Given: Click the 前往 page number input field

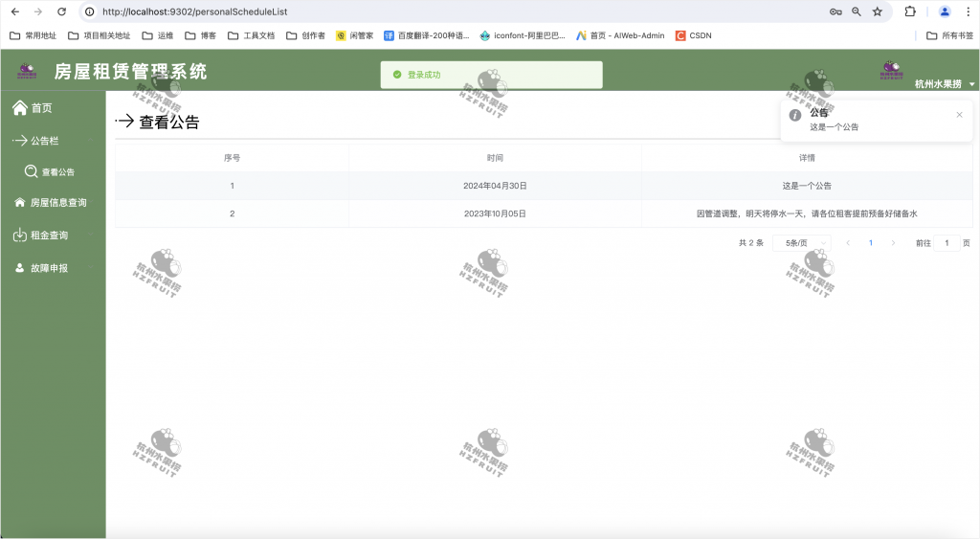Looking at the screenshot, I should click(x=947, y=242).
